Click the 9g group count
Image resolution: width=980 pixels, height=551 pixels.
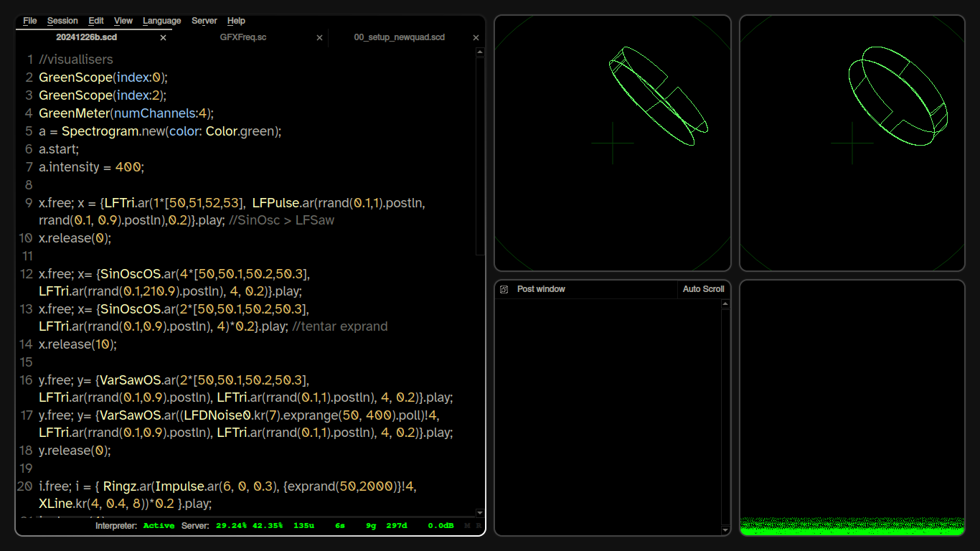click(371, 526)
